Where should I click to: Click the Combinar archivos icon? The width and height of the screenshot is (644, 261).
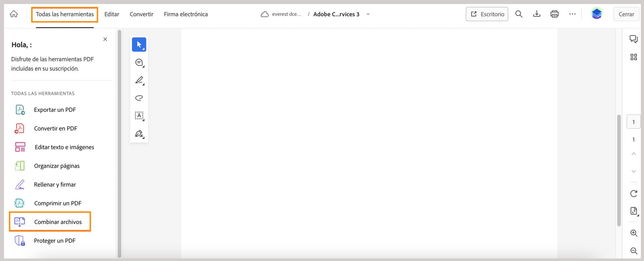click(x=19, y=222)
